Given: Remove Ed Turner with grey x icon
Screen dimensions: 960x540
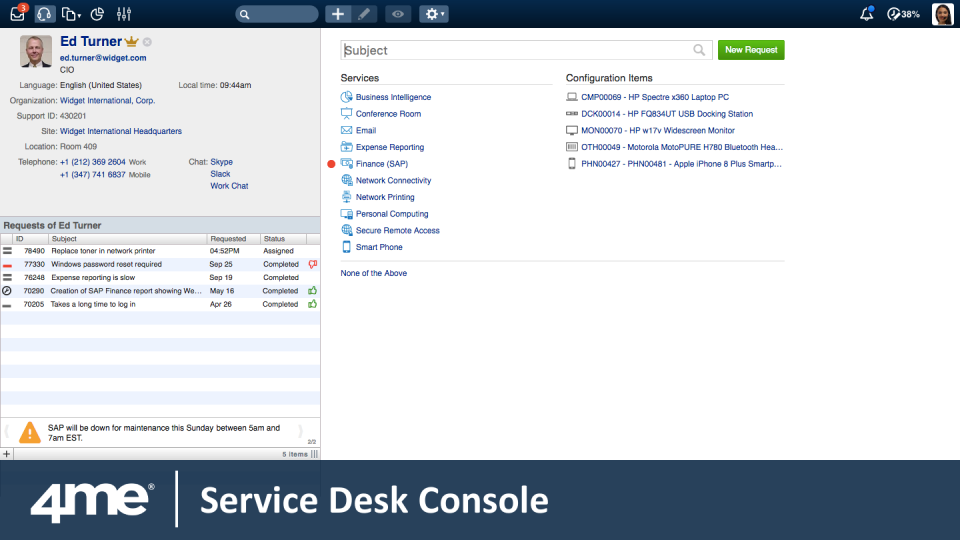Looking at the screenshot, I should (x=148, y=42).
